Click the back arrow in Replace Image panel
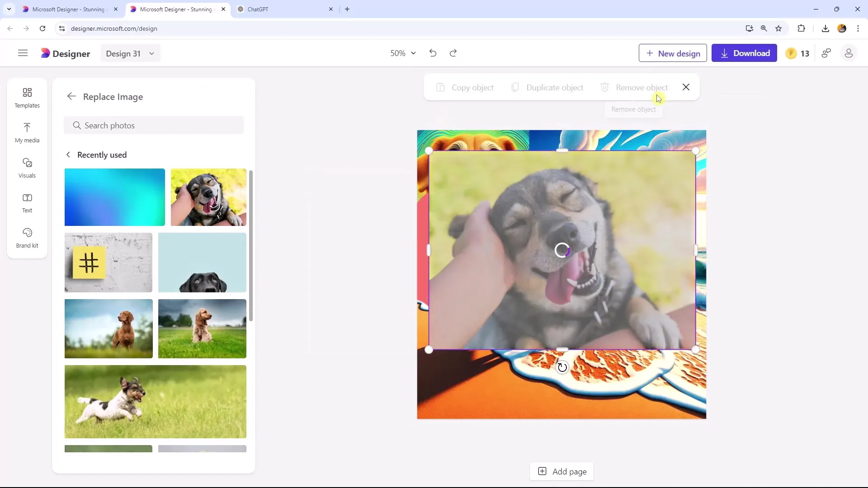868x488 pixels. 71,96
